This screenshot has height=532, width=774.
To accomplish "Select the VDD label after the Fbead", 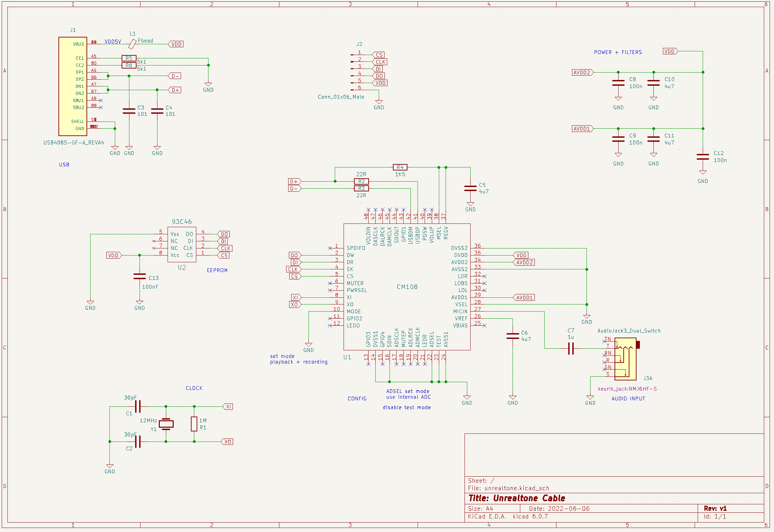I will [x=176, y=44].
